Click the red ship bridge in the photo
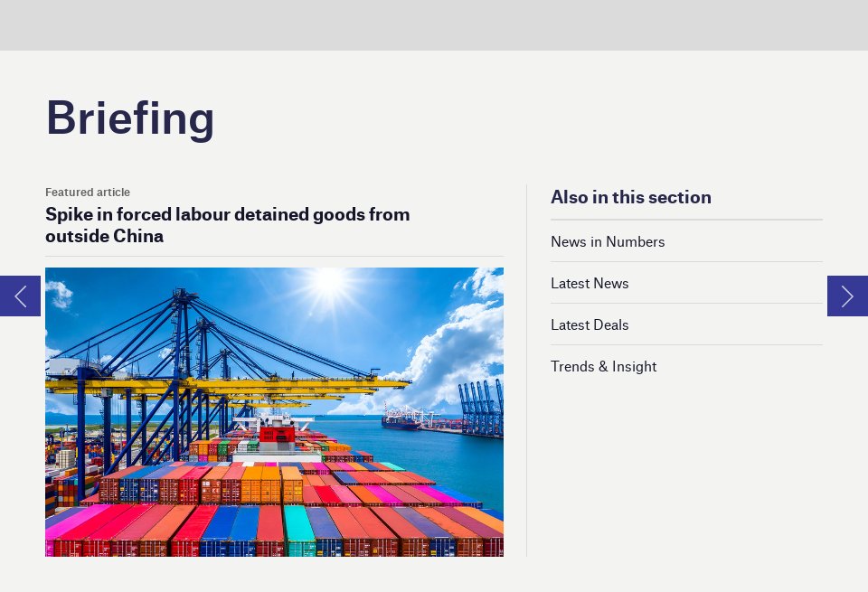 (277, 435)
